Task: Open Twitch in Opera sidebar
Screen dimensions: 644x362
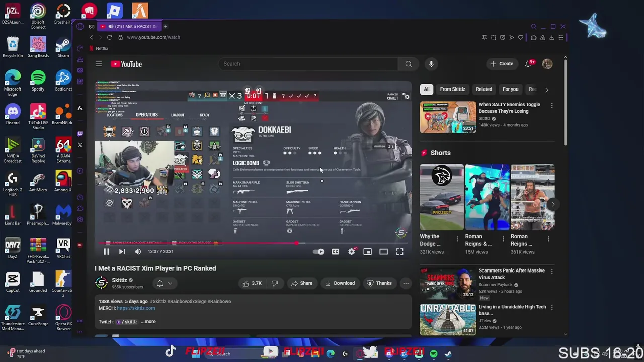Action: coord(80,134)
